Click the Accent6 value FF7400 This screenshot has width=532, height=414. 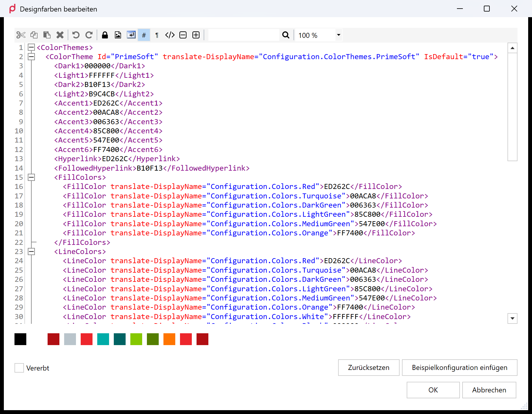coord(106,150)
